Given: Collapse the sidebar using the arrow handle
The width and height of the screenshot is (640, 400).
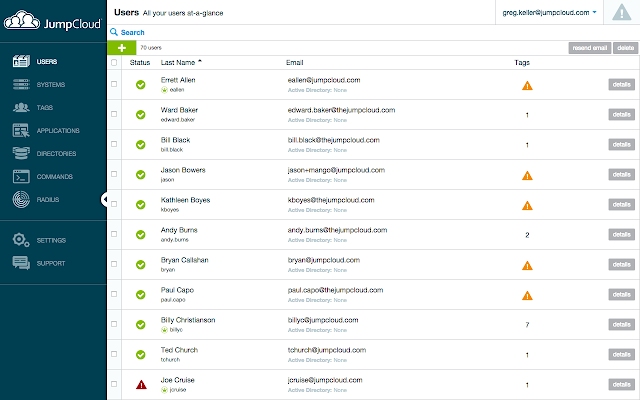Looking at the screenshot, I should tap(104, 200).
